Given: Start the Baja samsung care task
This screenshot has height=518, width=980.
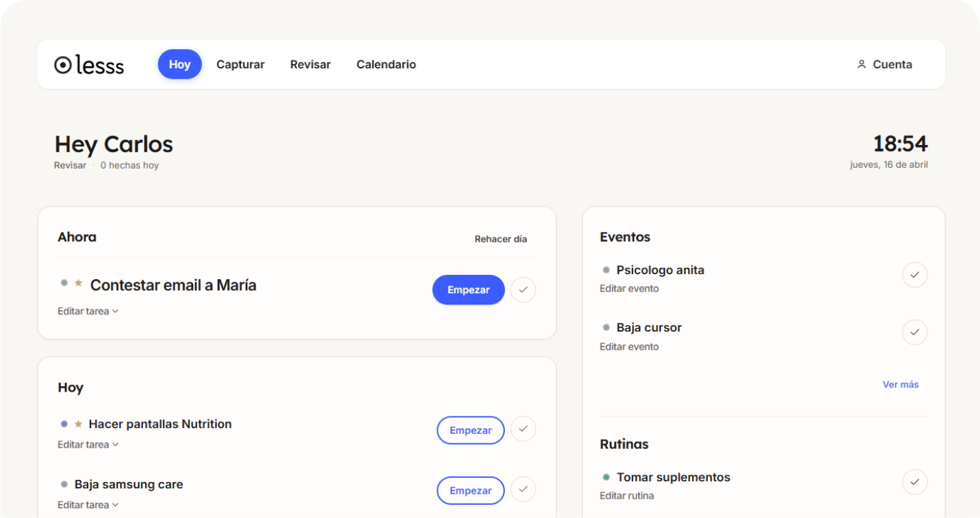Looking at the screenshot, I should click(470, 490).
